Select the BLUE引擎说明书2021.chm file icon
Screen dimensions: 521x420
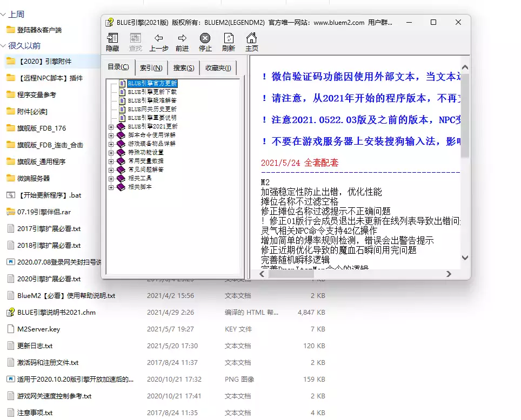tap(11, 312)
